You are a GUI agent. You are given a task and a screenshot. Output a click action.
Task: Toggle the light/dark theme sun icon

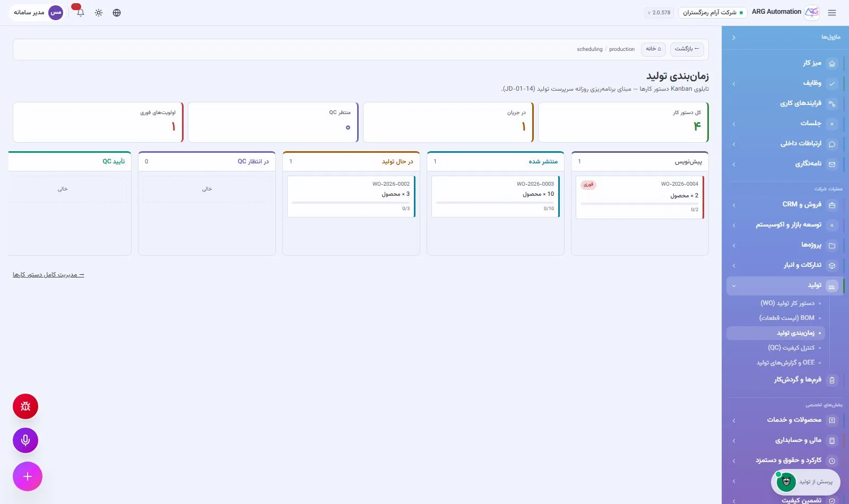pos(99,13)
